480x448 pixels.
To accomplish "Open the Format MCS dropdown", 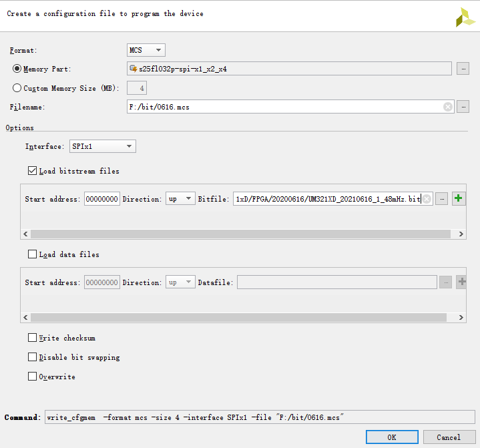I will click(x=146, y=50).
